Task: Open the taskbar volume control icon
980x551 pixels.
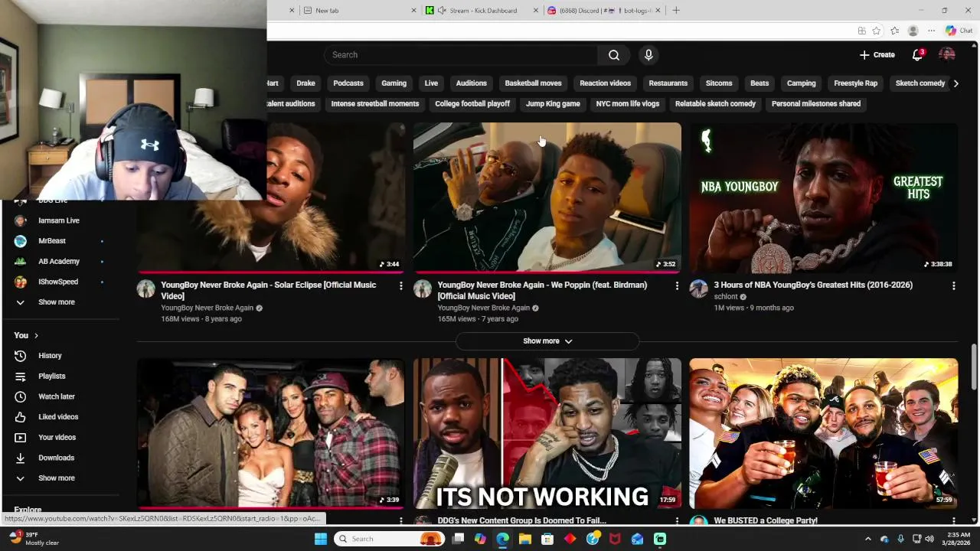Action: point(929,539)
